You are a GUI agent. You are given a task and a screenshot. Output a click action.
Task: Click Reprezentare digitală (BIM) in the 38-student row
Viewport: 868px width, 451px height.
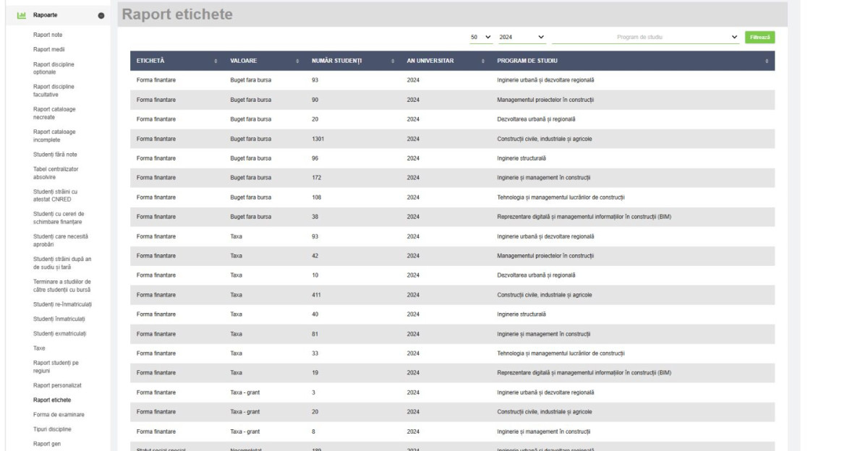[x=584, y=217]
